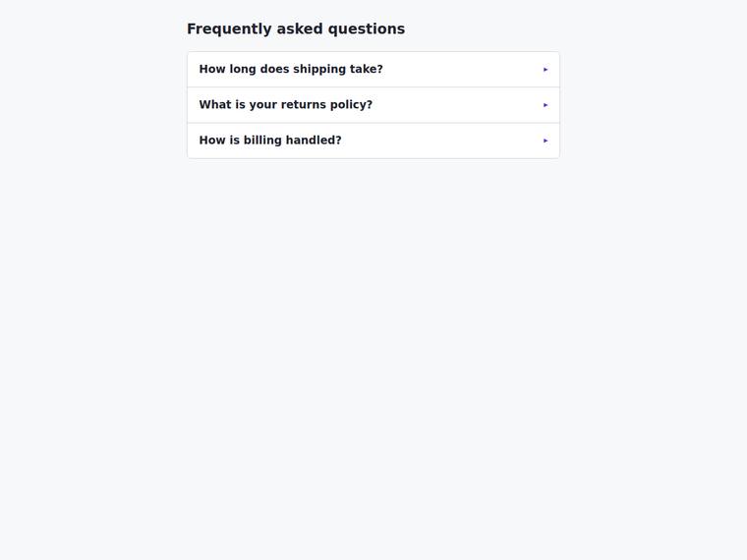This screenshot has height=560, width=747.
Task: Click the word 'Frequently' in the page title
Action: coord(229,29)
